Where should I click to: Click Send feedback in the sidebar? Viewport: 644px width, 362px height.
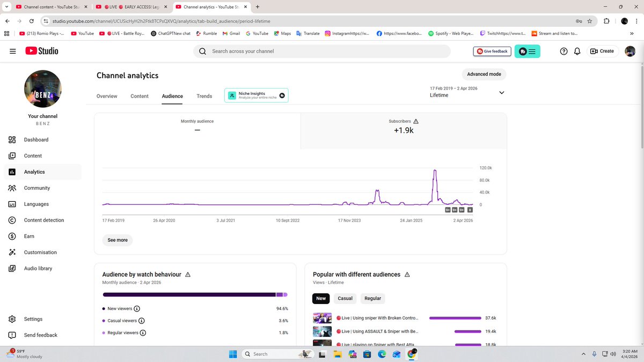coord(43,335)
